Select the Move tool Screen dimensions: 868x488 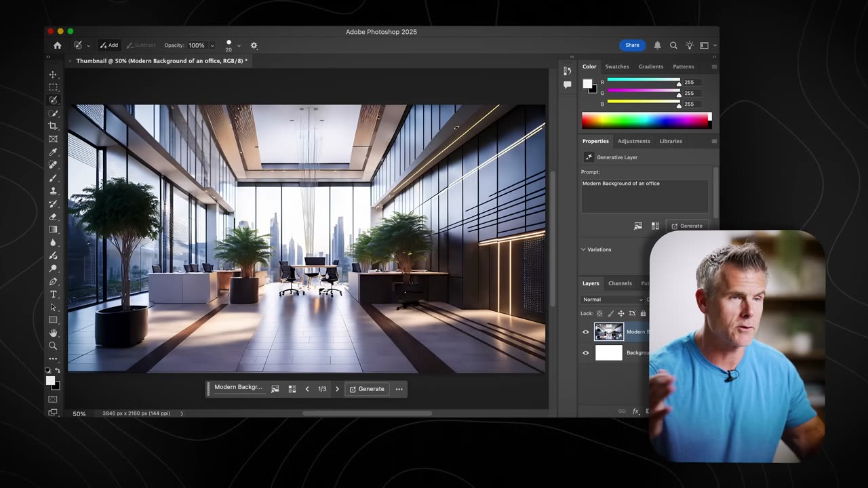pos(53,75)
